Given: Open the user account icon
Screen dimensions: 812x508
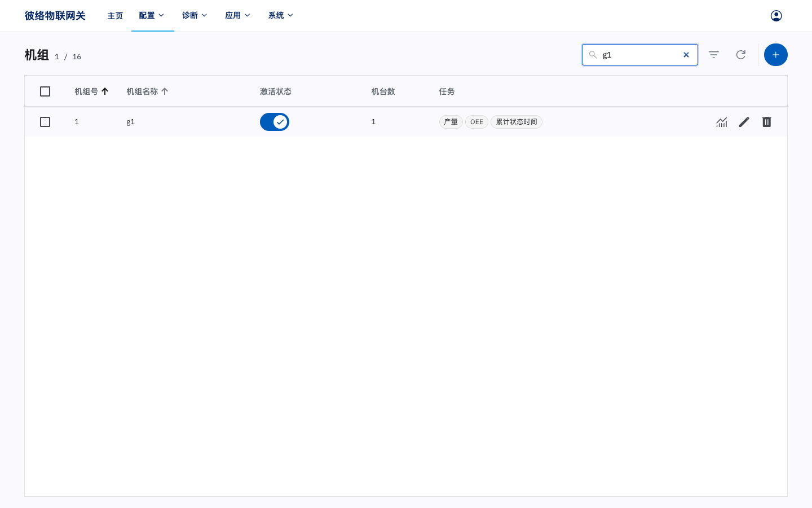Looking at the screenshot, I should point(776,16).
